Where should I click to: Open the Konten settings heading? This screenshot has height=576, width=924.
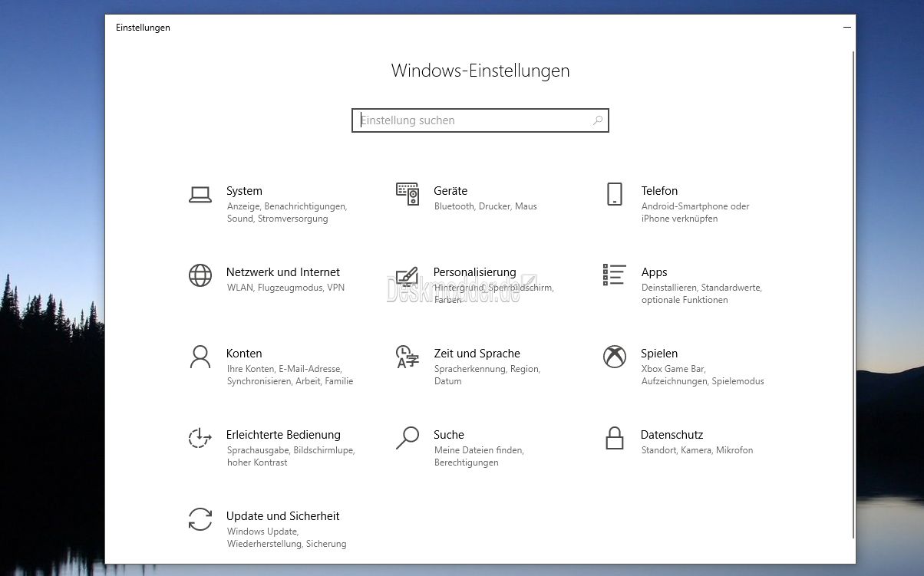(244, 354)
